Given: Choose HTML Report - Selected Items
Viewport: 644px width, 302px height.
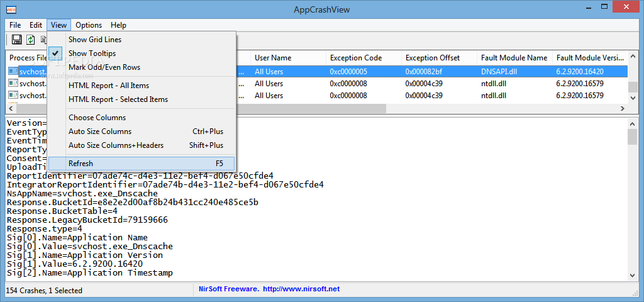Looking at the screenshot, I should click(x=142, y=99).
